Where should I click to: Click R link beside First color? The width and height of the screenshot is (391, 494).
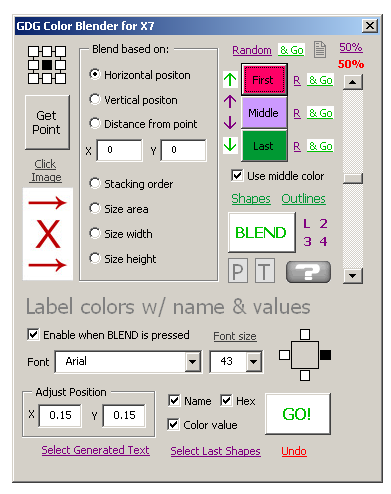pyautogui.click(x=297, y=80)
